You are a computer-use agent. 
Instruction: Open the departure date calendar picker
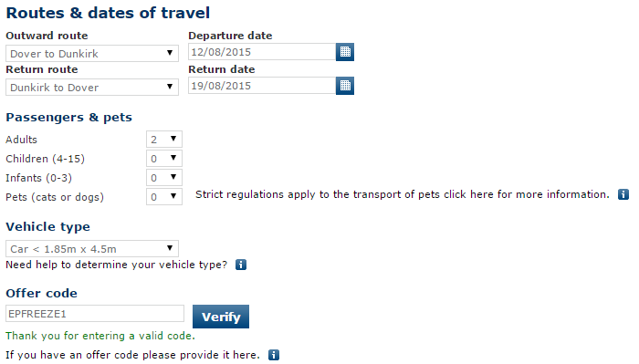coord(345,52)
